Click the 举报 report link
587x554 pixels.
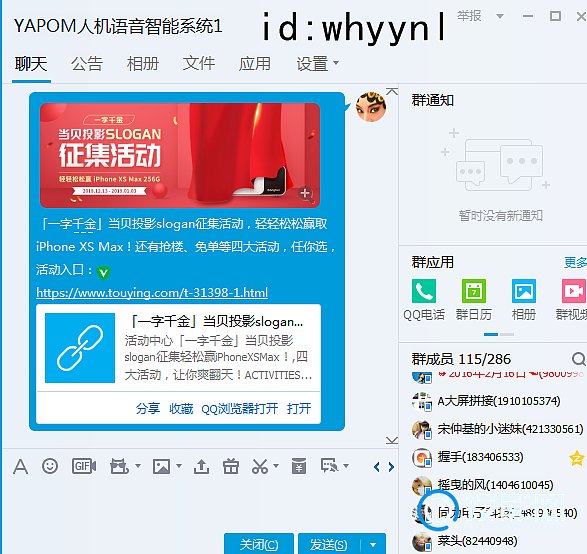point(469,16)
